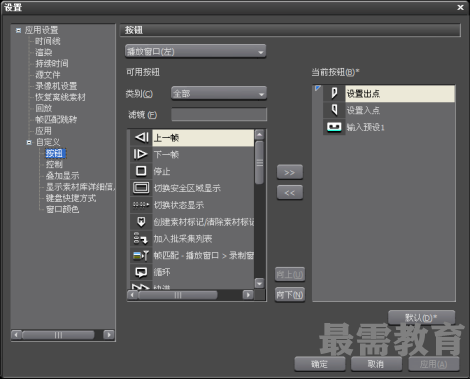
Task: Collapse the 应用设置 tree node
Action: (x=18, y=30)
